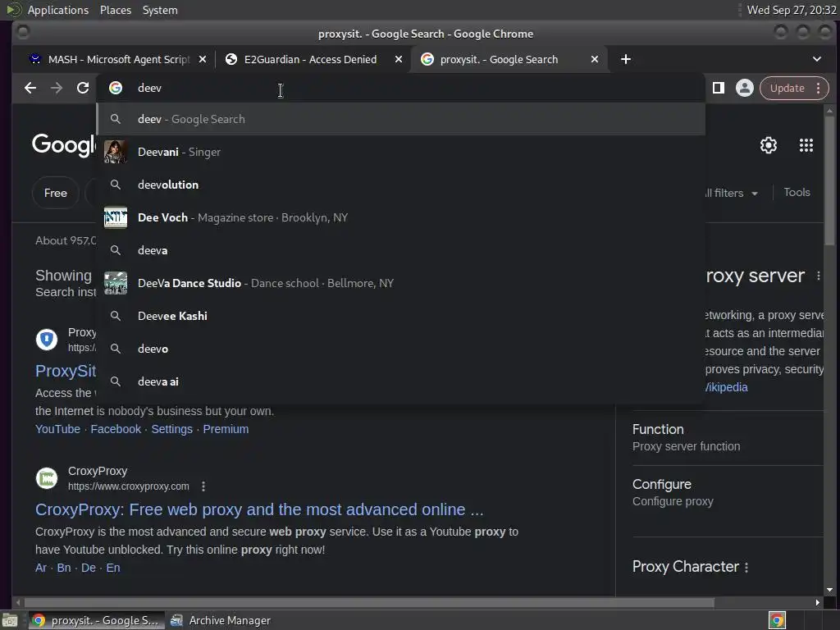This screenshot has height=630, width=840.
Task: Open Google quick settings gear
Action: click(x=769, y=145)
